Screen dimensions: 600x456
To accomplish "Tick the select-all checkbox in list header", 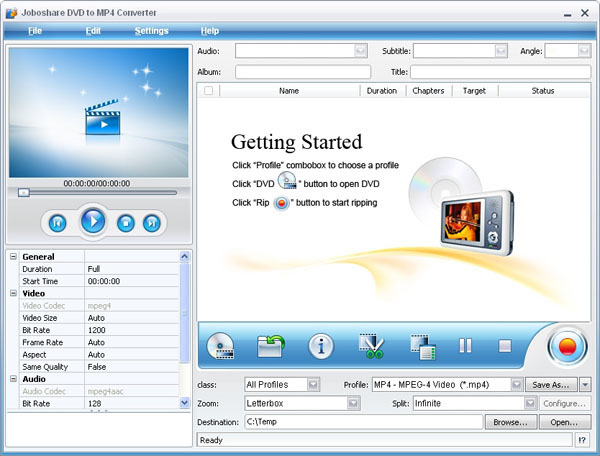I will point(208,91).
